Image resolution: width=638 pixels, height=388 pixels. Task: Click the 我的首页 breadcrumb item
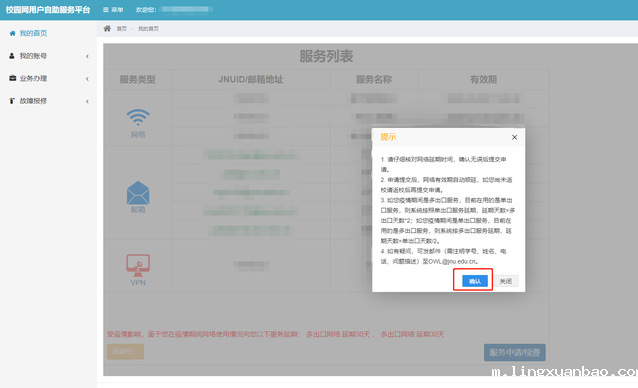coord(149,29)
